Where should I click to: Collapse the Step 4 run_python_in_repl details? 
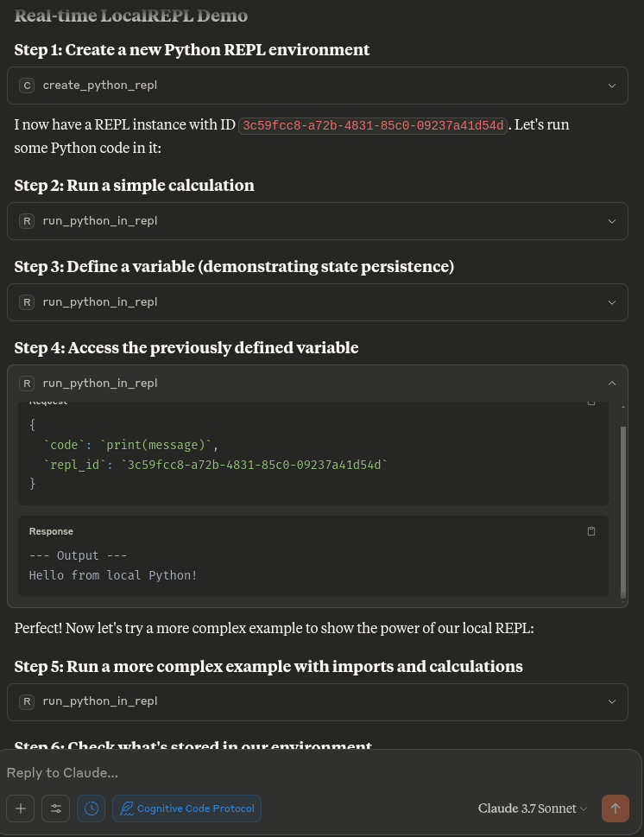point(612,383)
